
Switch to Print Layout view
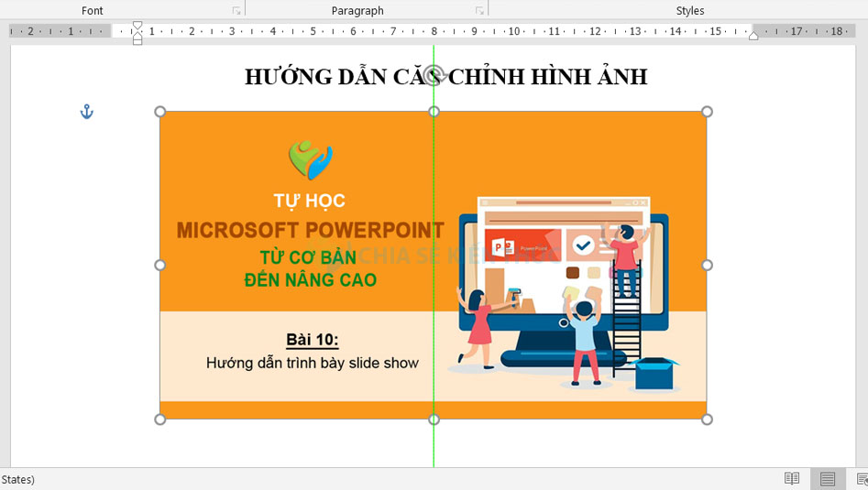point(828,478)
